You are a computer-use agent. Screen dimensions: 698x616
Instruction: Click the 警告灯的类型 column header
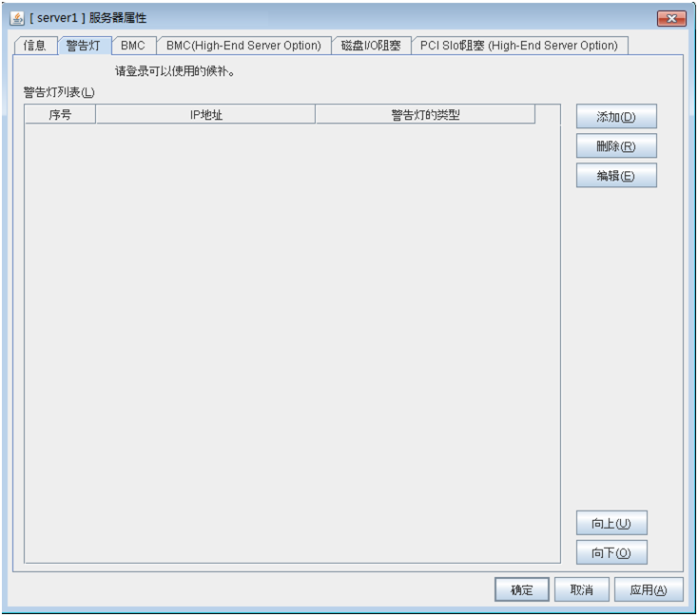[425, 115]
